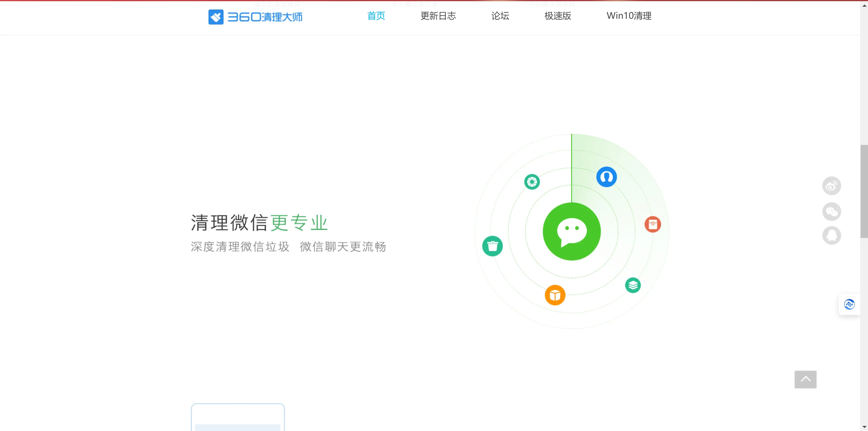Screen dimensions: 868x431
Task: Open the 更新日志 page
Action: (x=438, y=16)
